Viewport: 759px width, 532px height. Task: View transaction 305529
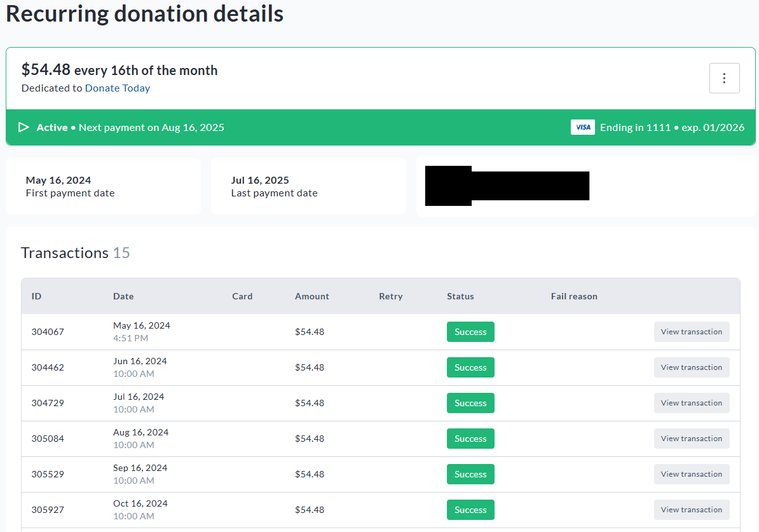point(691,474)
